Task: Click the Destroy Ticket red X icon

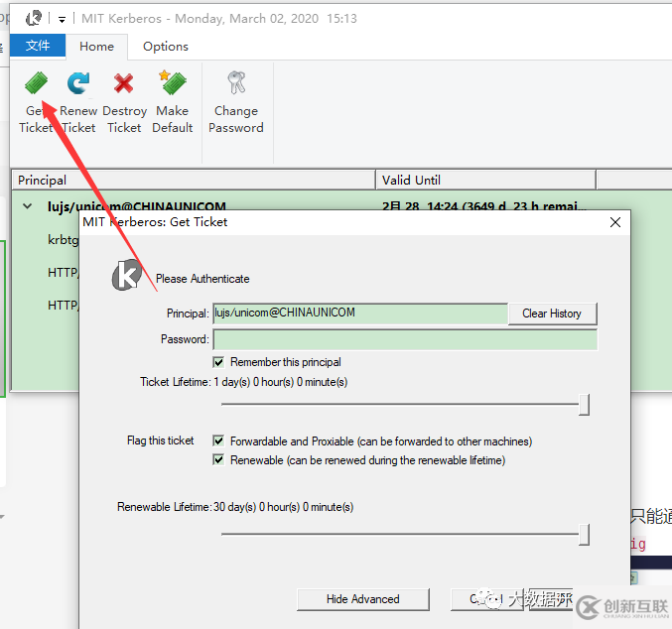Action: pos(124,83)
